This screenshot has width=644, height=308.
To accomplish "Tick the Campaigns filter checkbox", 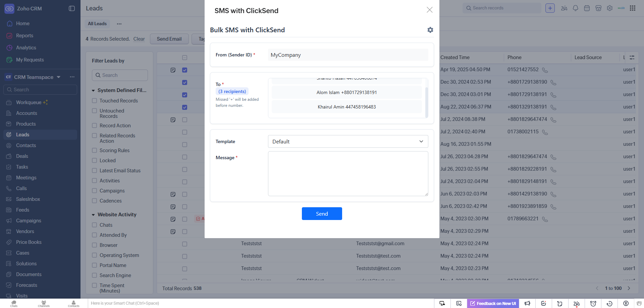I will (x=95, y=191).
